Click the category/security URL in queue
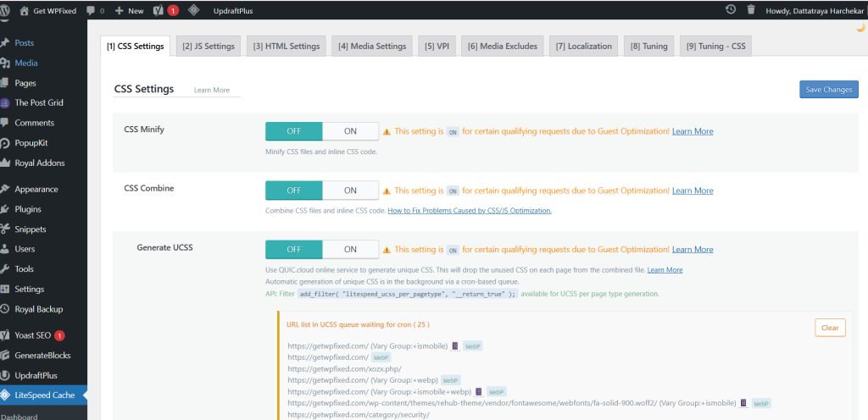The image size is (868, 420). tap(359, 414)
